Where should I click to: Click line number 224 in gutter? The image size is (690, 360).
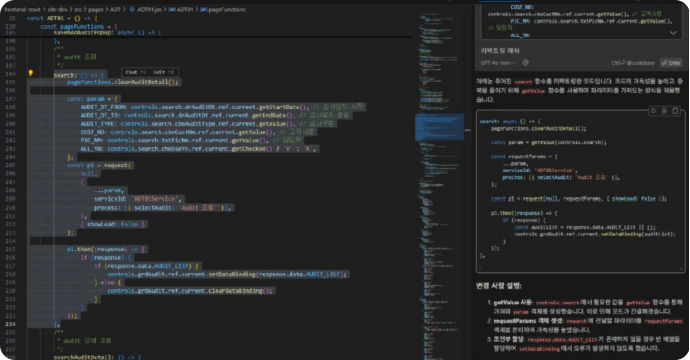[10, 324]
